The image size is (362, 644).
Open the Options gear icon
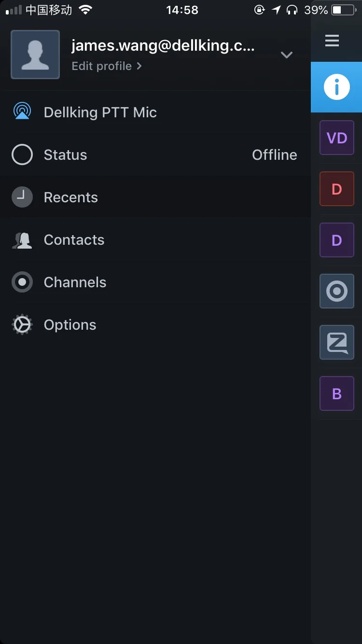pos(22,325)
